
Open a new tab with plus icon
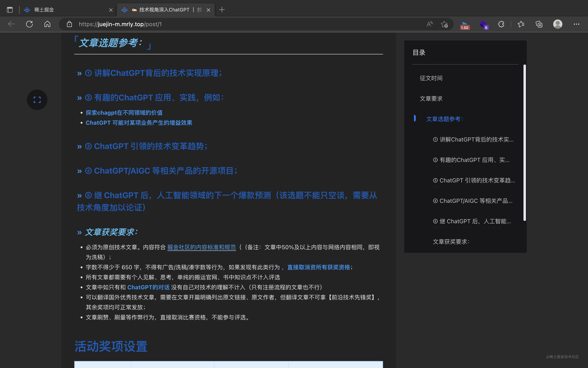[222, 10]
